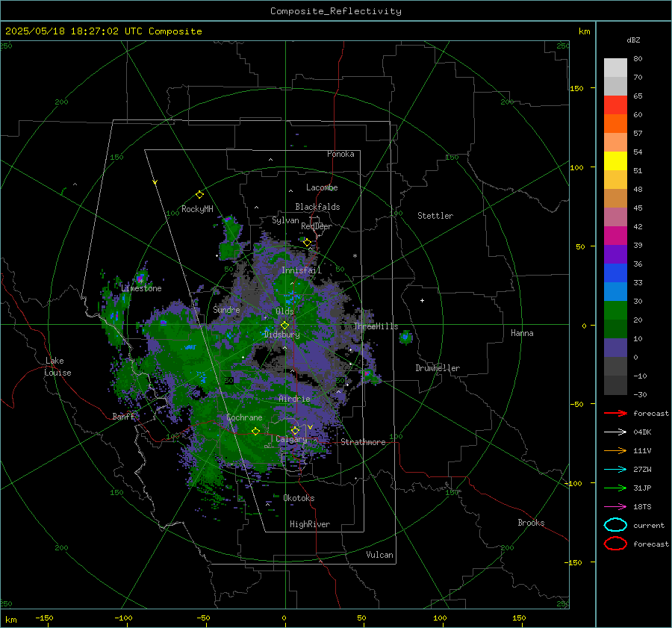
Task: Click the Hanna label
Action: point(522,333)
